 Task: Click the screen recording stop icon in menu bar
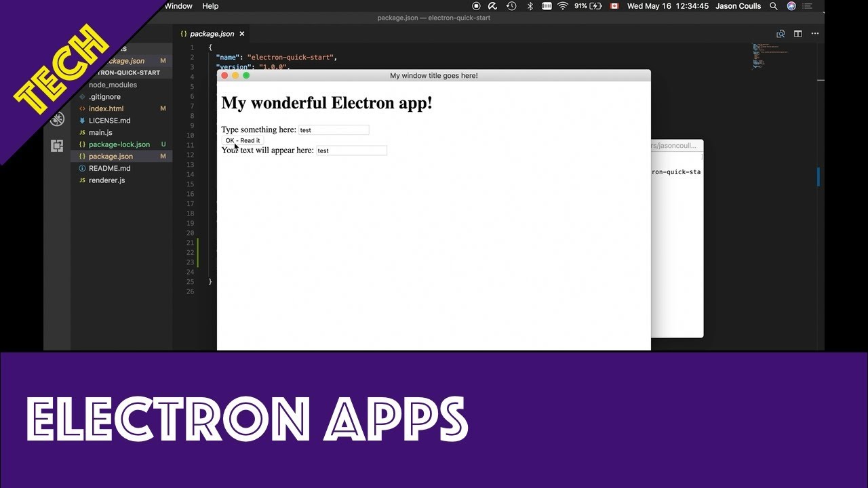(x=476, y=6)
